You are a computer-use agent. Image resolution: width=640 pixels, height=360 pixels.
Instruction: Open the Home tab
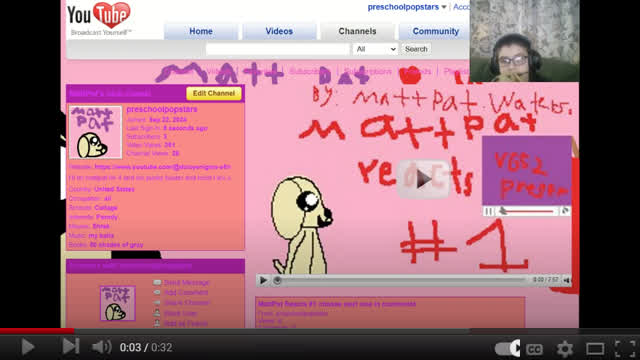[201, 31]
